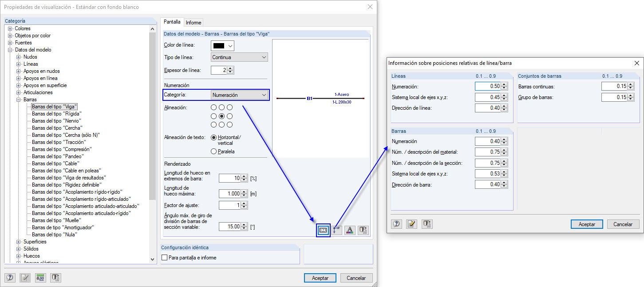644x287 pixels.
Task: Click Cancelar in the main properties dialog
Action: point(356,278)
